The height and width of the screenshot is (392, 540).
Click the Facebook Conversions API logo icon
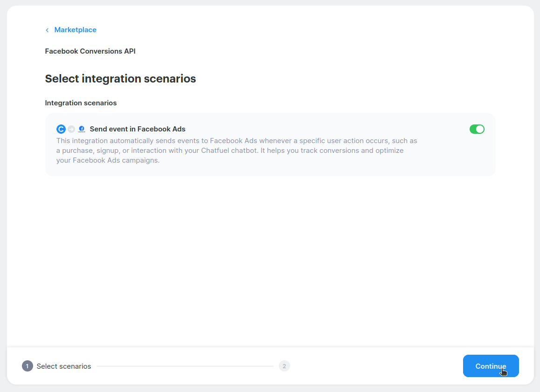[82, 129]
